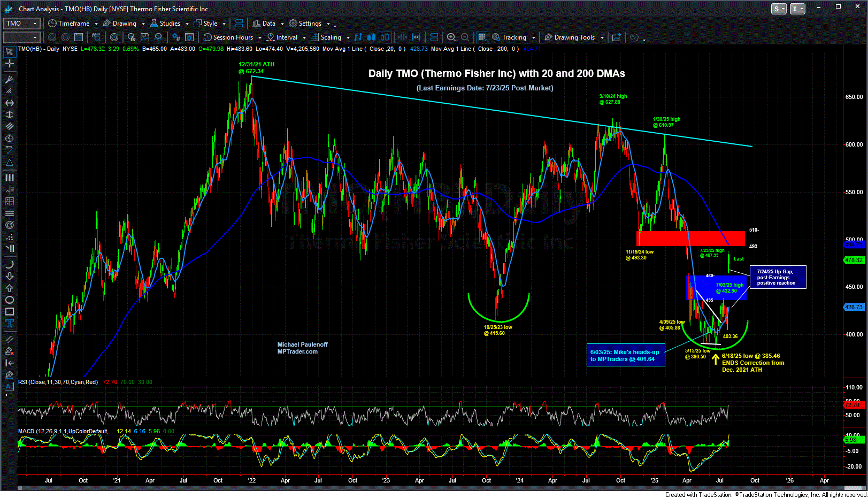Expand the Session Hours dropdown arrow
The image size is (868, 498).
click(260, 37)
